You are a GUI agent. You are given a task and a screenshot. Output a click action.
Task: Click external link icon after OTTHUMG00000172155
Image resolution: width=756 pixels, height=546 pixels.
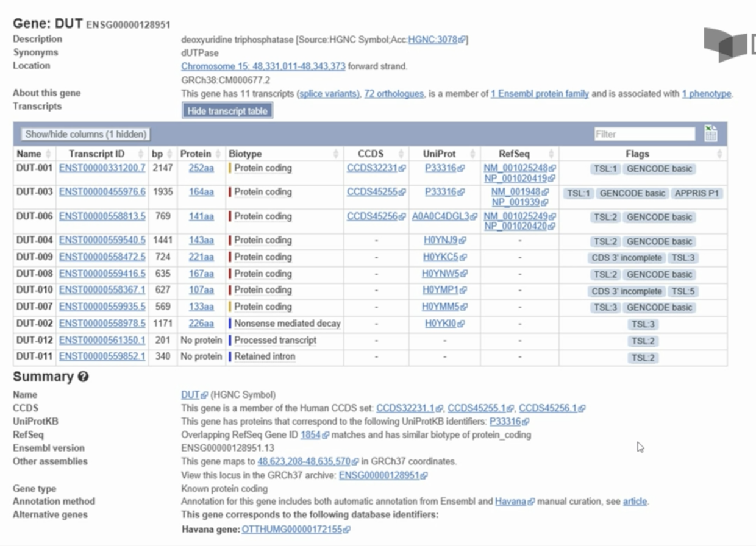tap(347, 530)
